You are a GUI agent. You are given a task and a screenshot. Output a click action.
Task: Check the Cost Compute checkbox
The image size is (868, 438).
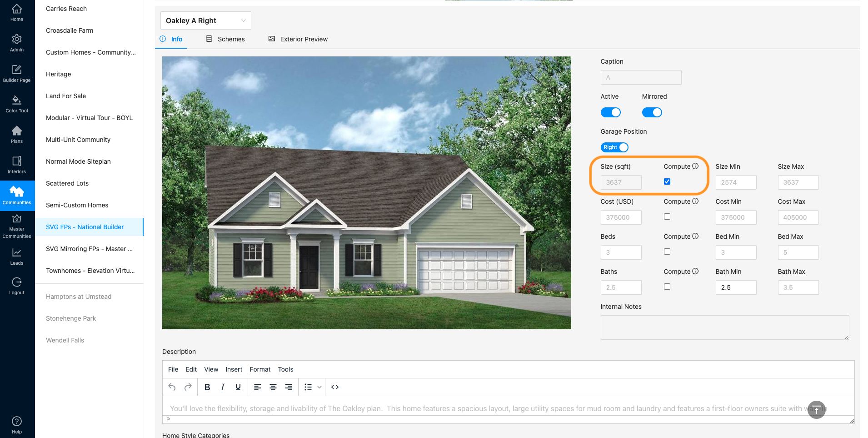coord(667,216)
